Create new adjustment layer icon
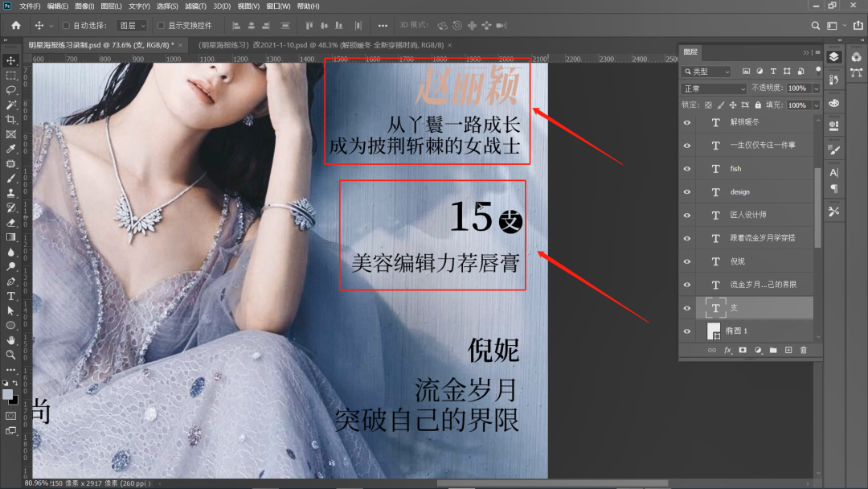Viewport: 868px width, 489px height. tap(758, 350)
